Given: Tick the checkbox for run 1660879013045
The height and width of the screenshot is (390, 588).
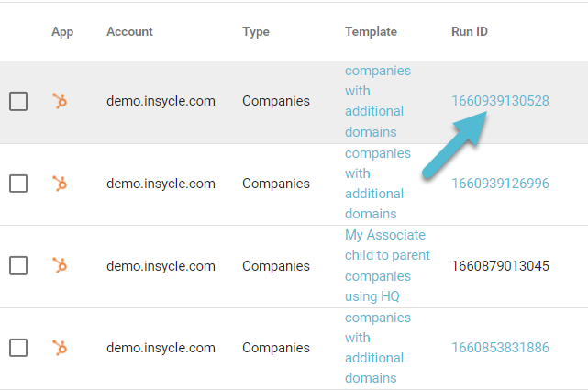Looking at the screenshot, I should [18, 265].
